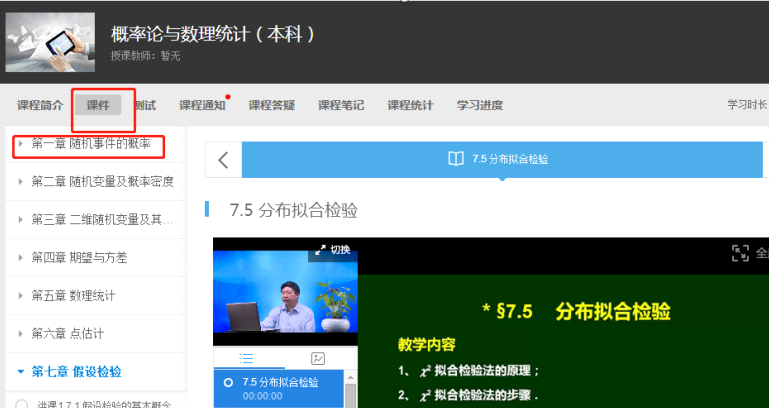Switch to the 课件 tab
769x408 pixels.
pyautogui.click(x=98, y=105)
